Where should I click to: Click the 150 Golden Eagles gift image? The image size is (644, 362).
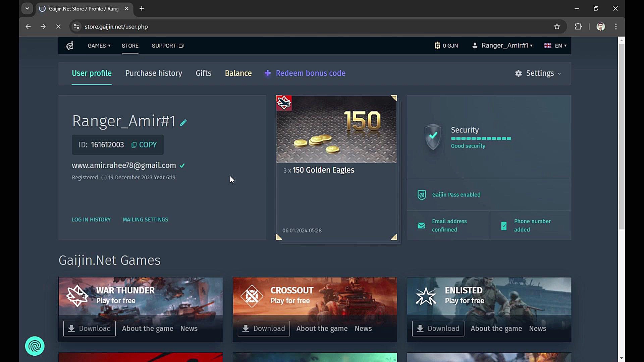(x=336, y=129)
